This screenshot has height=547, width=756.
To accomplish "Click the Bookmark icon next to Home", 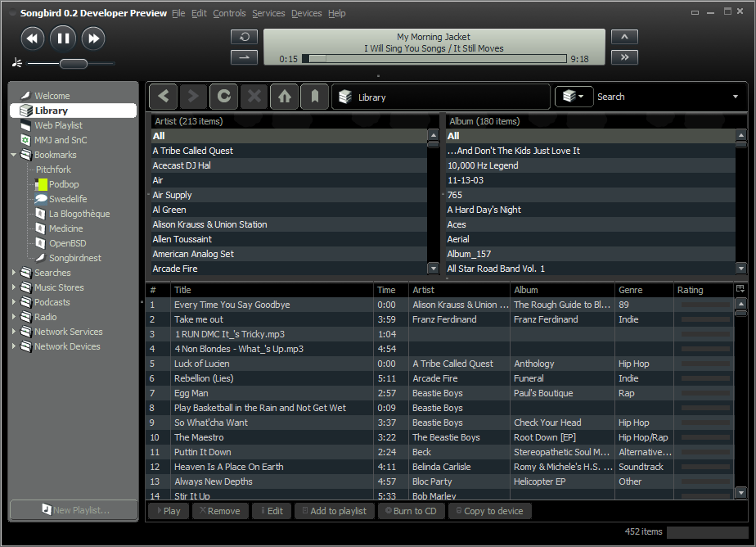I will [x=314, y=96].
